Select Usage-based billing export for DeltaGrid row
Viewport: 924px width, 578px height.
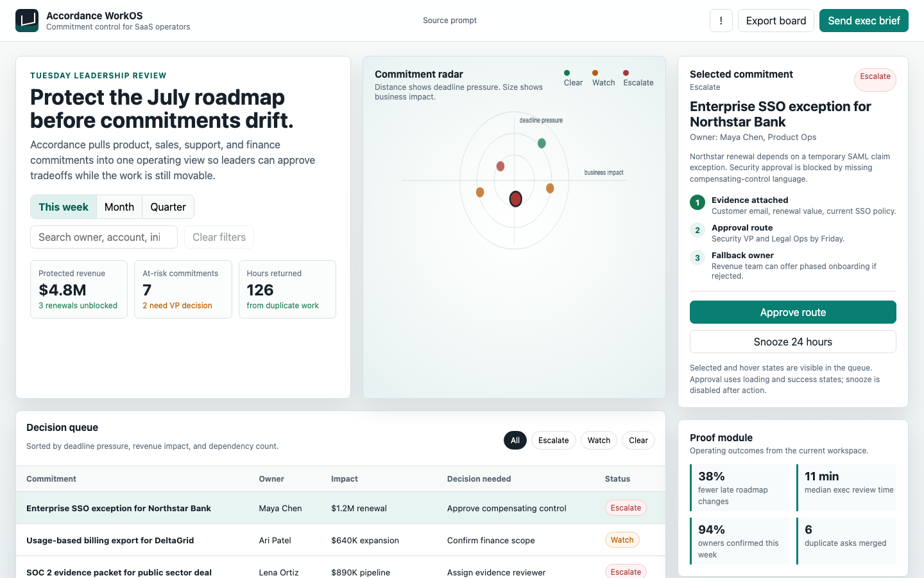(x=341, y=540)
